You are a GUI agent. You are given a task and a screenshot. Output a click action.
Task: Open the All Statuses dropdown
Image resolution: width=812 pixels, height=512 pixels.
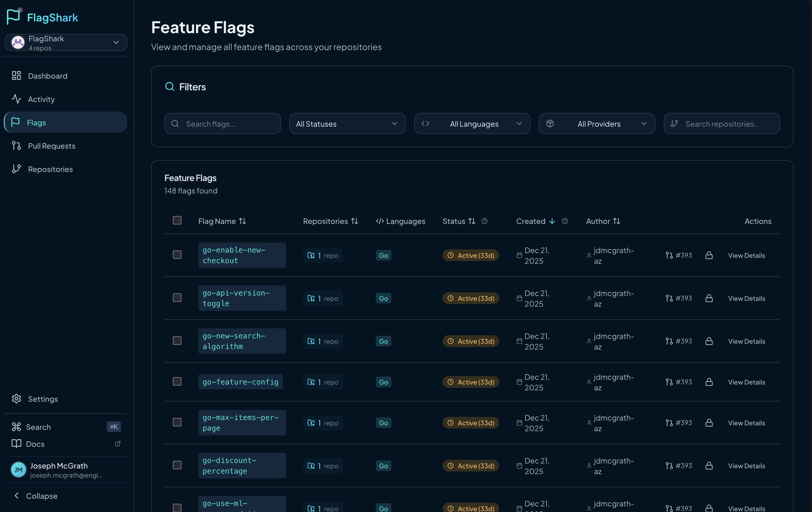pos(347,124)
